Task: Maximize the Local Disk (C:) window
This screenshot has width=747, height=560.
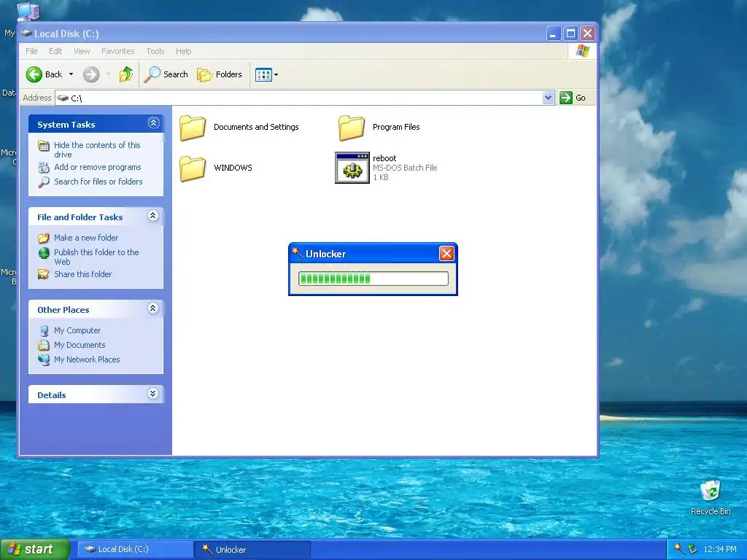Action: (x=570, y=34)
